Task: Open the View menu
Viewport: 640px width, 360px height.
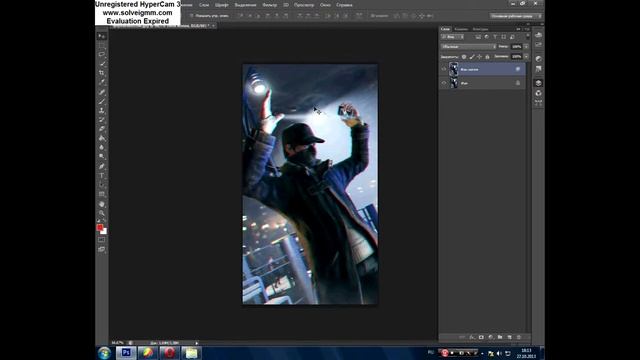Action: (304, 5)
